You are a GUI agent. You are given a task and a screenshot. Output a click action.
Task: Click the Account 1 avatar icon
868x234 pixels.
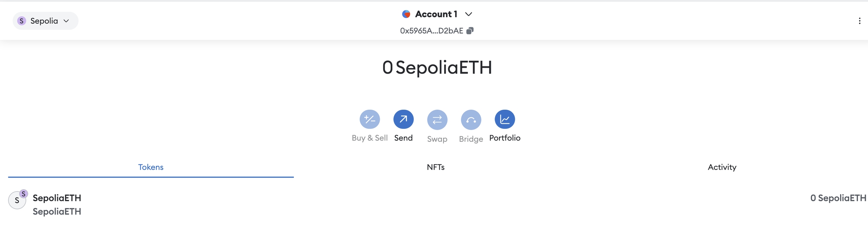[x=406, y=14]
